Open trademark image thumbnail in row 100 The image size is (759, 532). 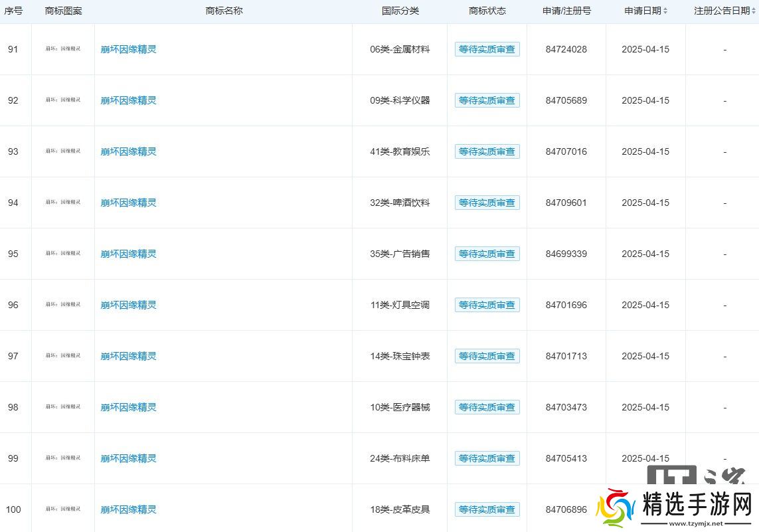tap(63, 509)
